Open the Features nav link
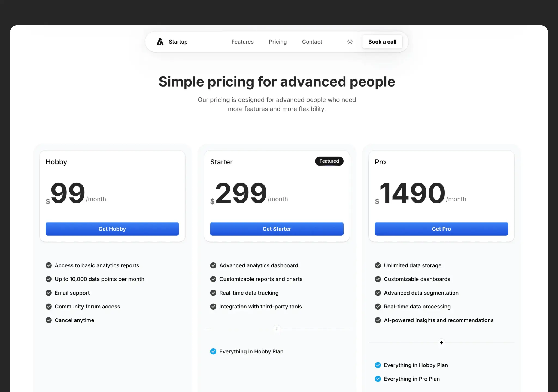Viewport: 558px width, 392px height. click(242, 42)
